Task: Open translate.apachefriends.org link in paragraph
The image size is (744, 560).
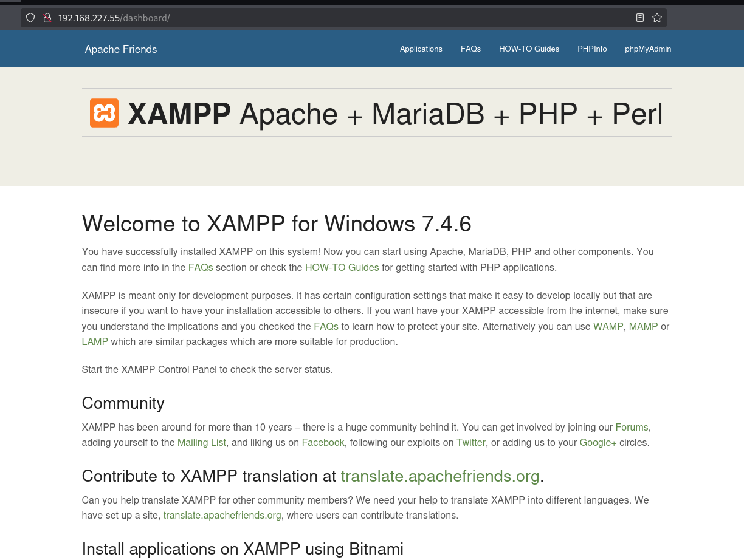Action: tap(222, 515)
